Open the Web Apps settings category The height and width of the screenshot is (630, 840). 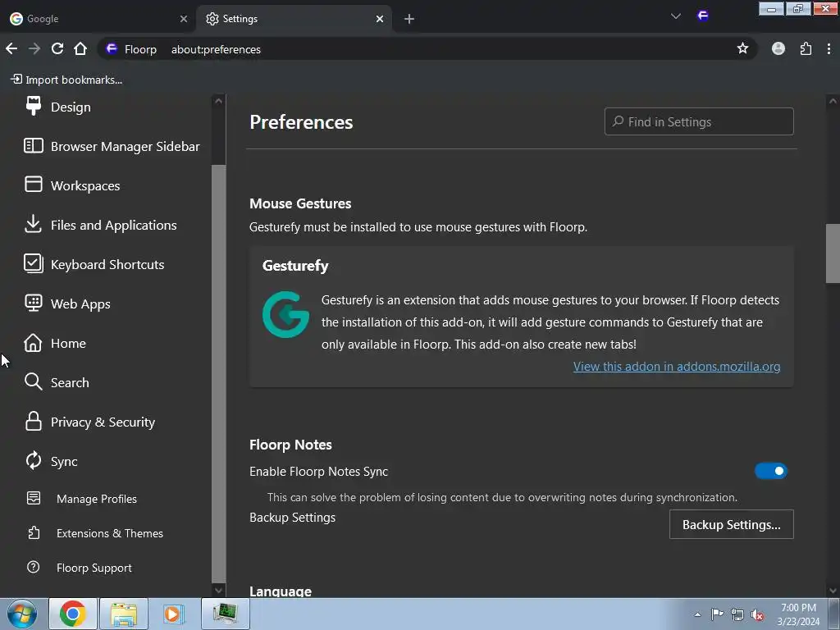(x=67, y=304)
